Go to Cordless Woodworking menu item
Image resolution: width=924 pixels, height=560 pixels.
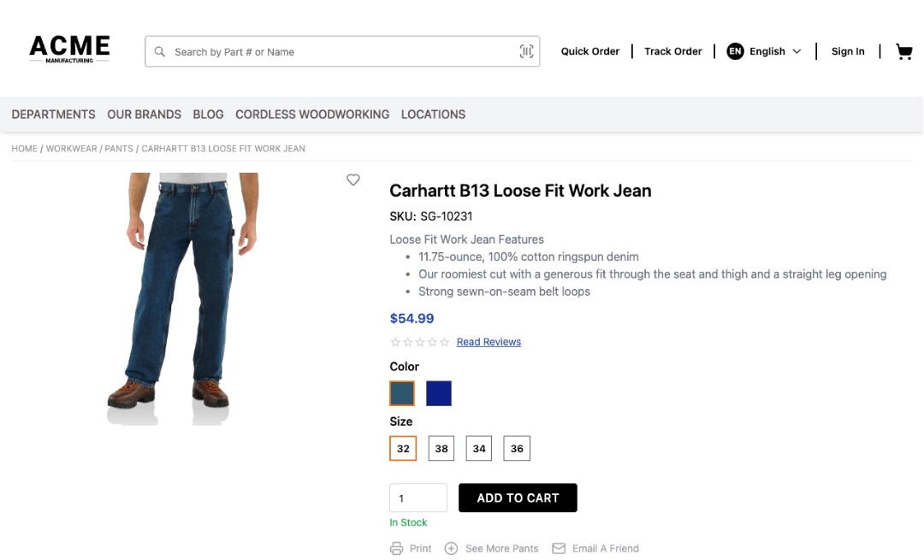coord(312,115)
